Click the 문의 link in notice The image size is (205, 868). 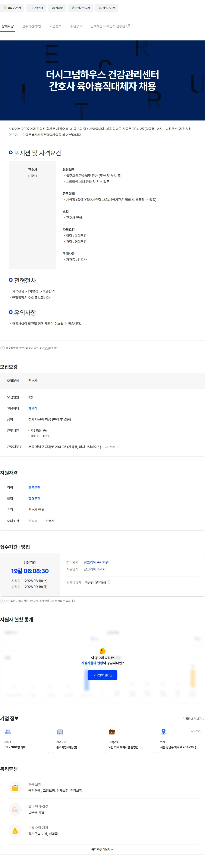[47, 348]
